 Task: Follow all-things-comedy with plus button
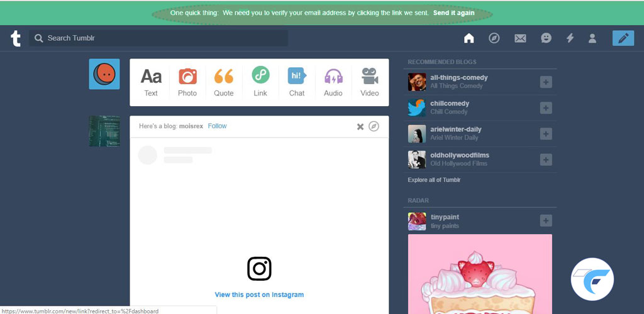[x=546, y=82]
